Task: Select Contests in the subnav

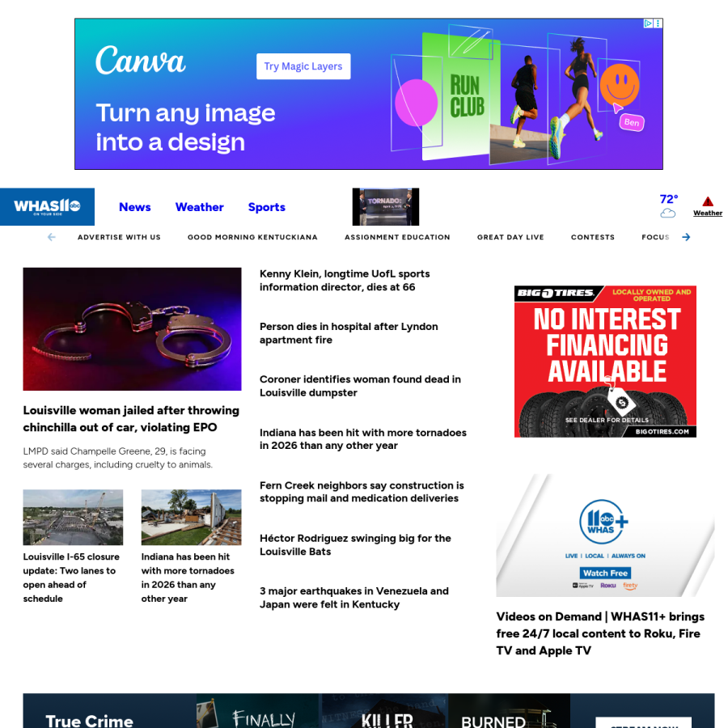Action: (593, 237)
